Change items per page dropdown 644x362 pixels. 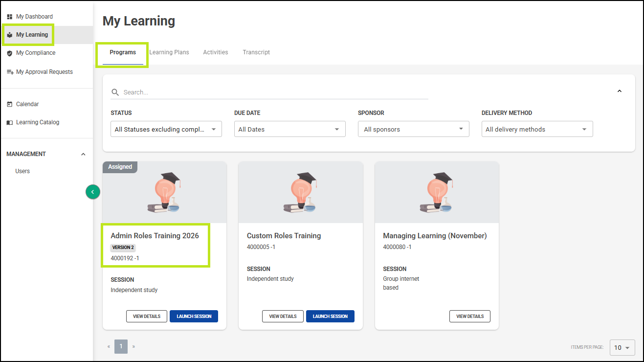tap(622, 347)
